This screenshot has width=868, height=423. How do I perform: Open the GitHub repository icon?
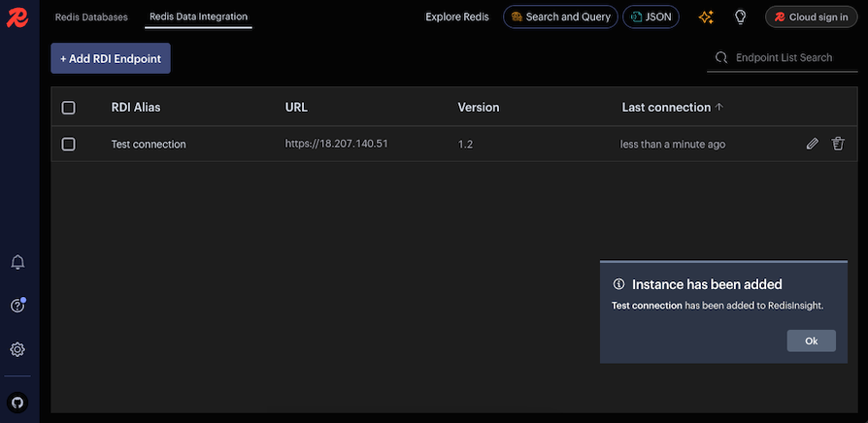[17, 401]
